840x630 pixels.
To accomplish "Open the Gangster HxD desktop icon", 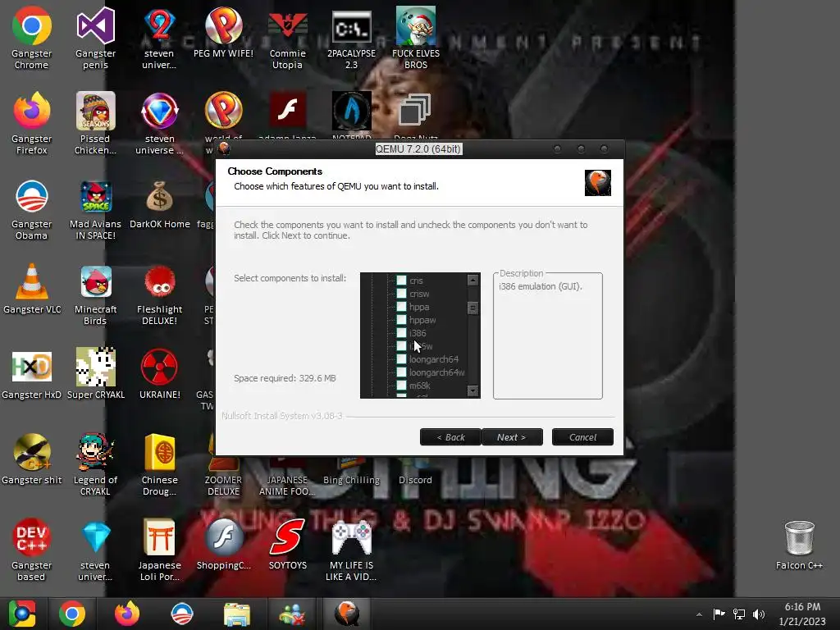I will [x=32, y=374].
